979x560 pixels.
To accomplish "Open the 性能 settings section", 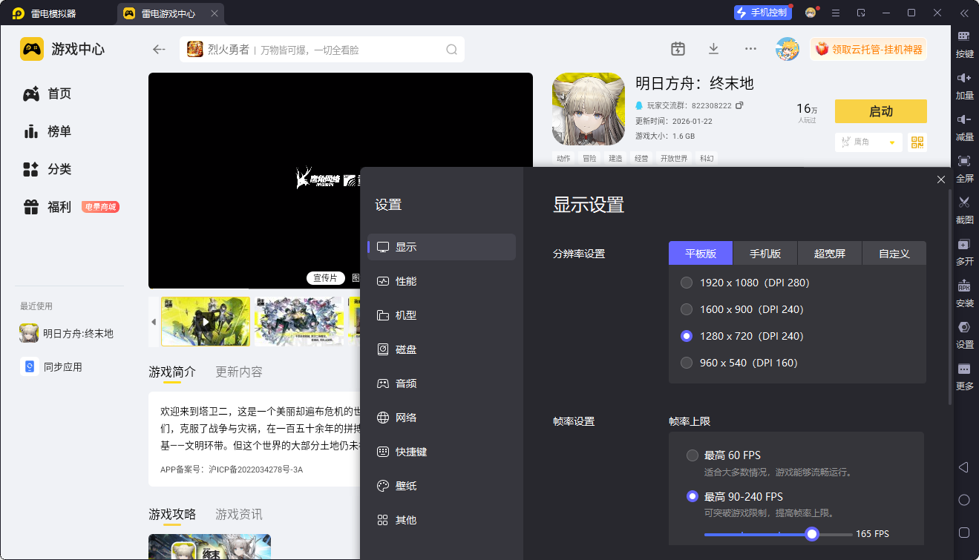I will tap(406, 281).
